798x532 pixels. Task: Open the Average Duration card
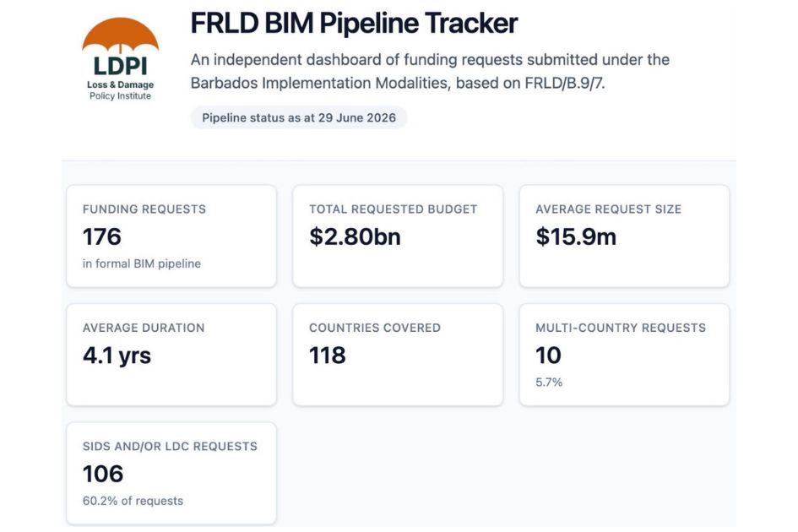point(171,355)
